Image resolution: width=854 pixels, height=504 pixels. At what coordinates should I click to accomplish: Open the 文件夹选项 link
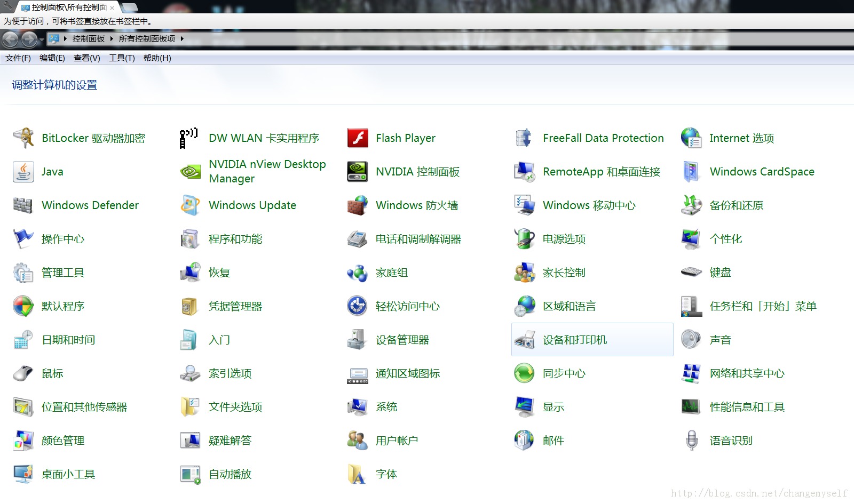tap(235, 407)
